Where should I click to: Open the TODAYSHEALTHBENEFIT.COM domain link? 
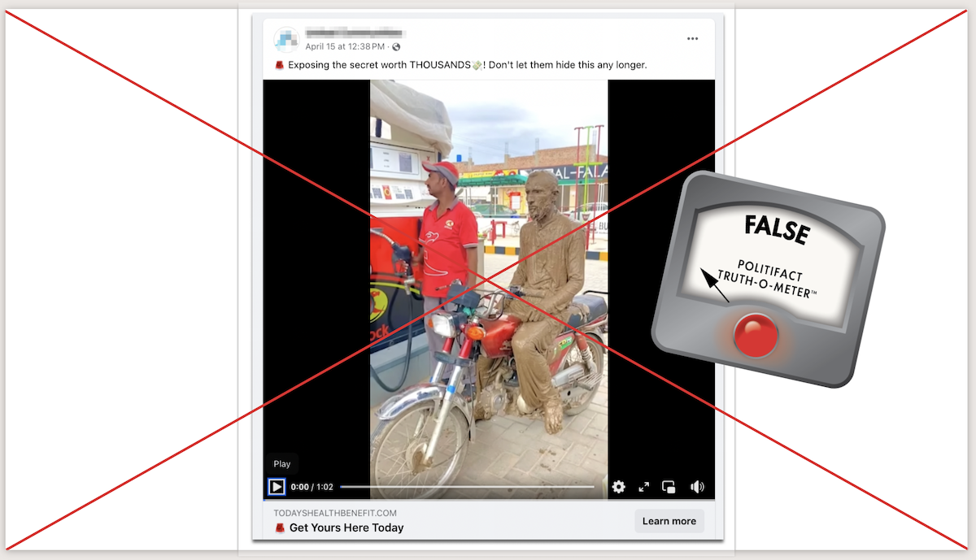335,513
